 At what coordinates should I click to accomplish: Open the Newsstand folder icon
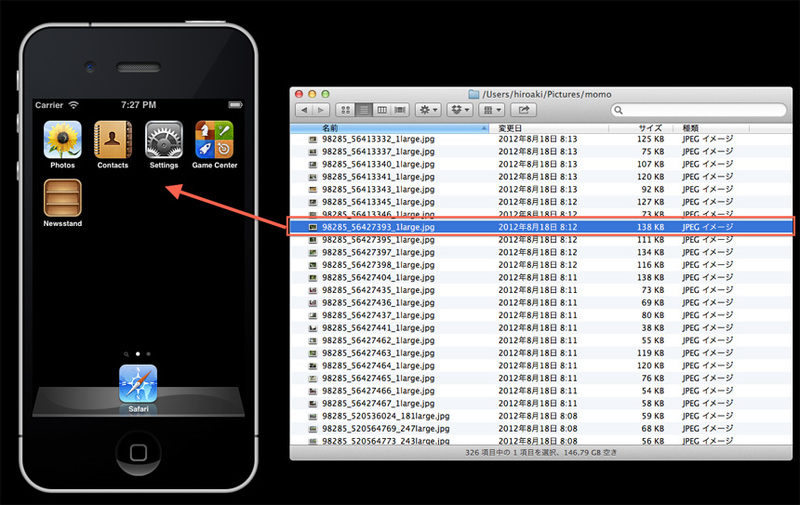[x=62, y=198]
